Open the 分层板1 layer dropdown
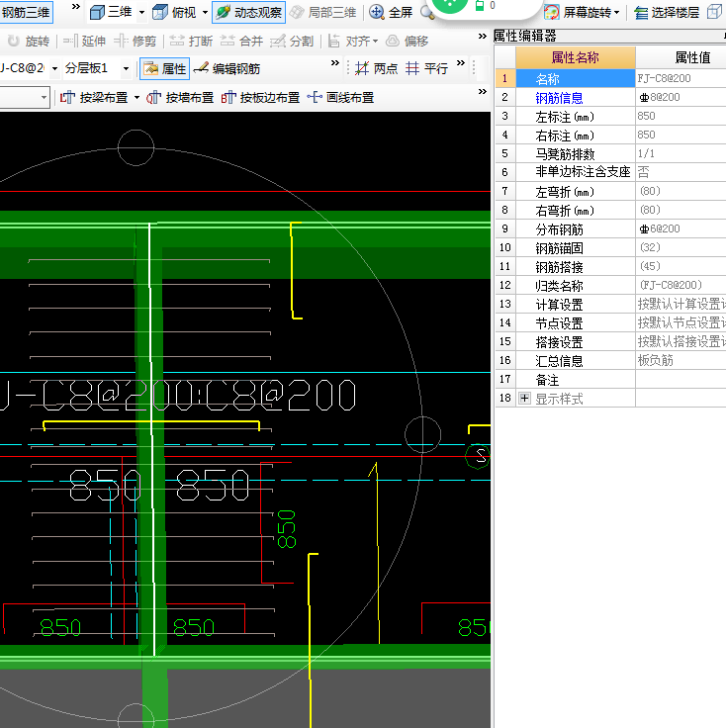Viewport: 726px width, 728px height. pyautogui.click(x=126, y=68)
